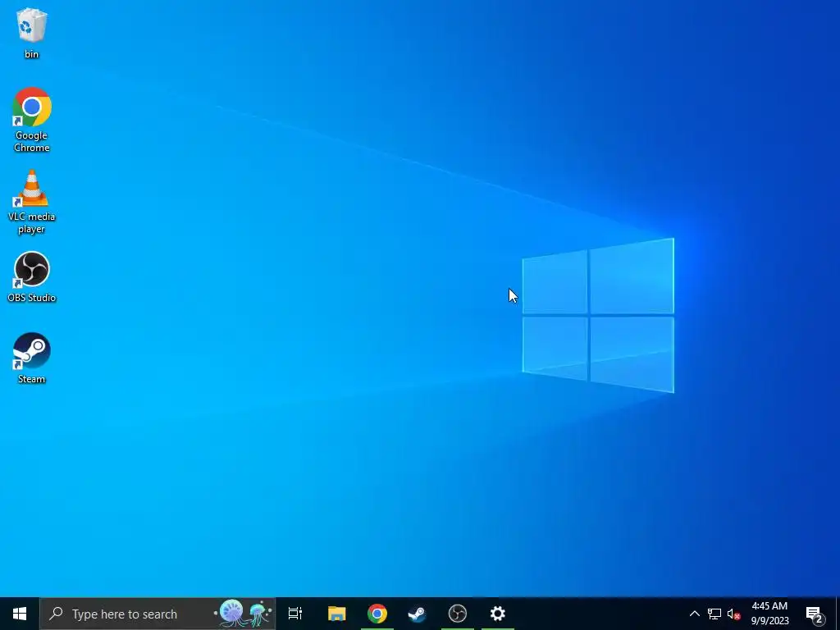Image resolution: width=840 pixels, height=630 pixels.
Task: Select the VLC media player desktop shortcut
Action: pyautogui.click(x=32, y=202)
